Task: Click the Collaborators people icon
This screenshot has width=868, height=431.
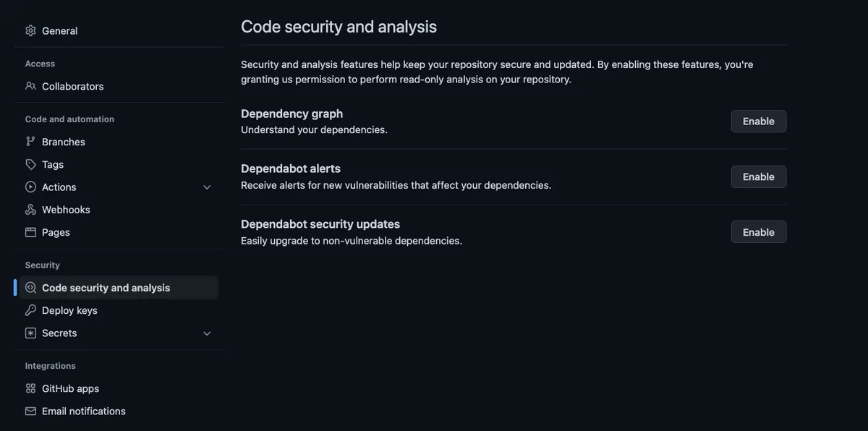Action: pos(30,86)
